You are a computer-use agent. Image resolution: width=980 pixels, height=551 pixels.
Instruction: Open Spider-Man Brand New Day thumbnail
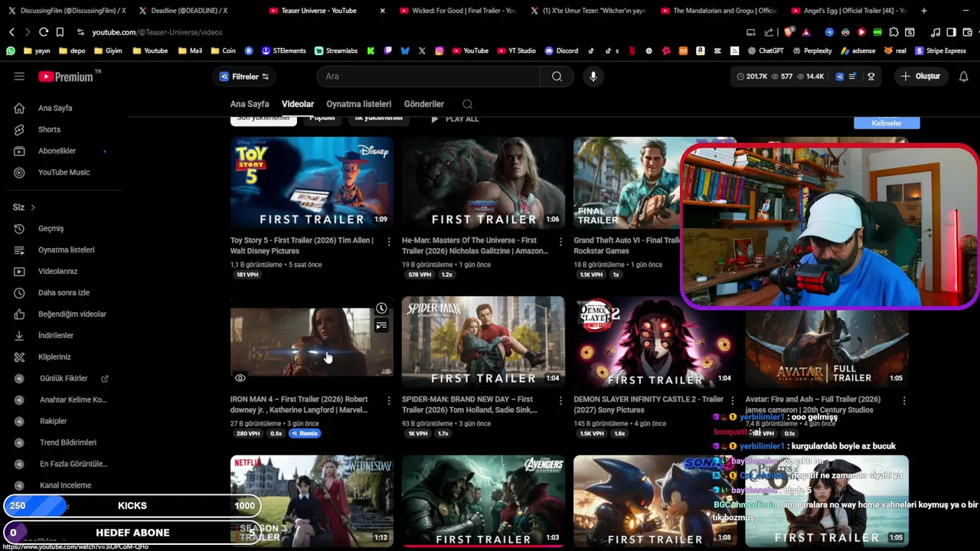coord(483,342)
